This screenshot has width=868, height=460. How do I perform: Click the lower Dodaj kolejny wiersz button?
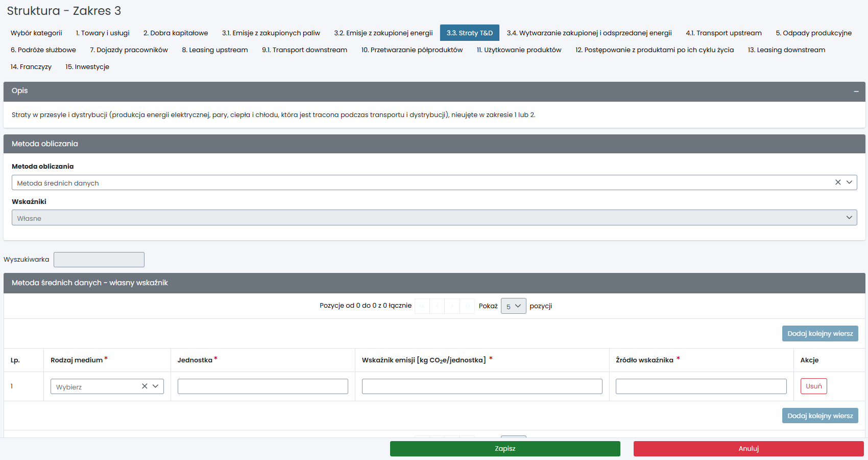[x=819, y=416]
